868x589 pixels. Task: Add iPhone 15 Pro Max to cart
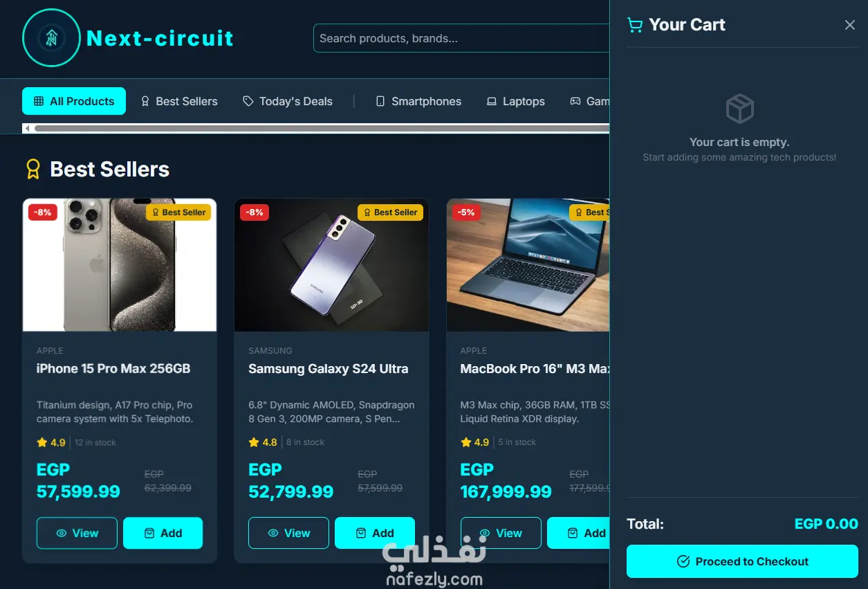point(163,533)
